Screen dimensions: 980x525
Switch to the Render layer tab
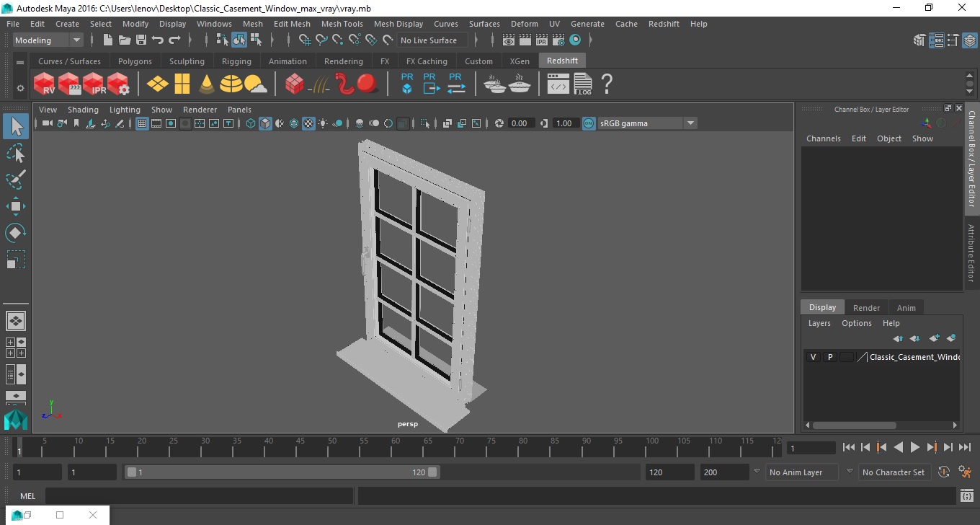pos(866,308)
